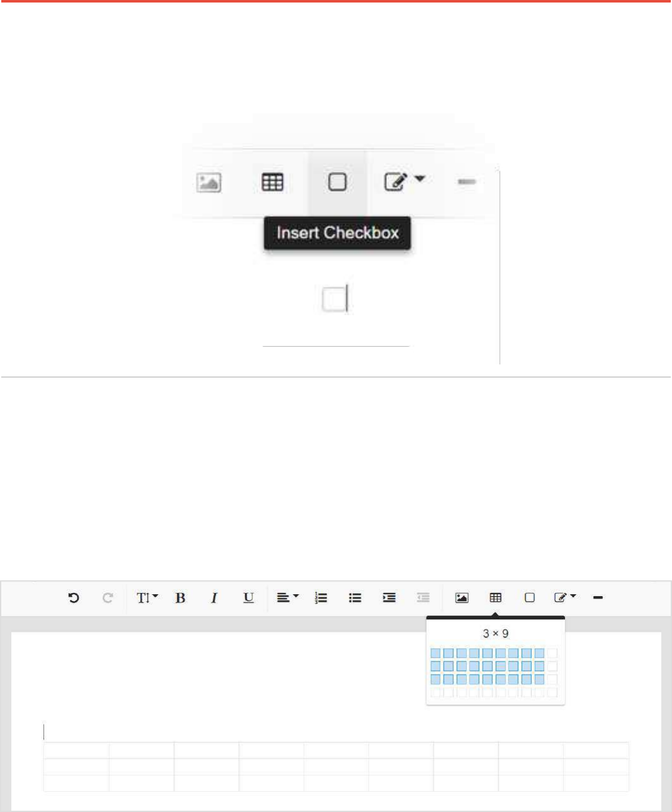Toggle Bold formatting
Viewport: 672px width, 812px height.
(x=180, y=598)
